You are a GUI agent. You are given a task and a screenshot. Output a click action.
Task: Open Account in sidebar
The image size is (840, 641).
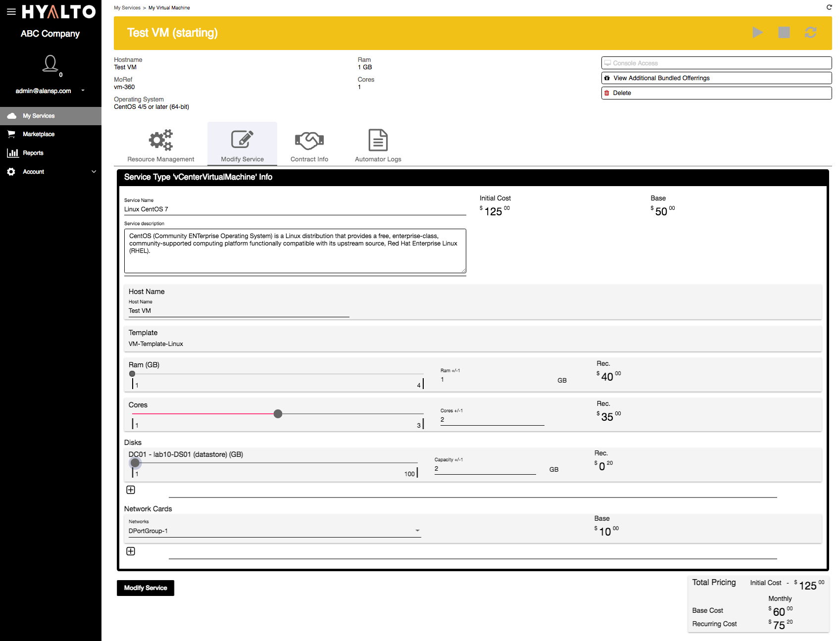coord(50,172)
